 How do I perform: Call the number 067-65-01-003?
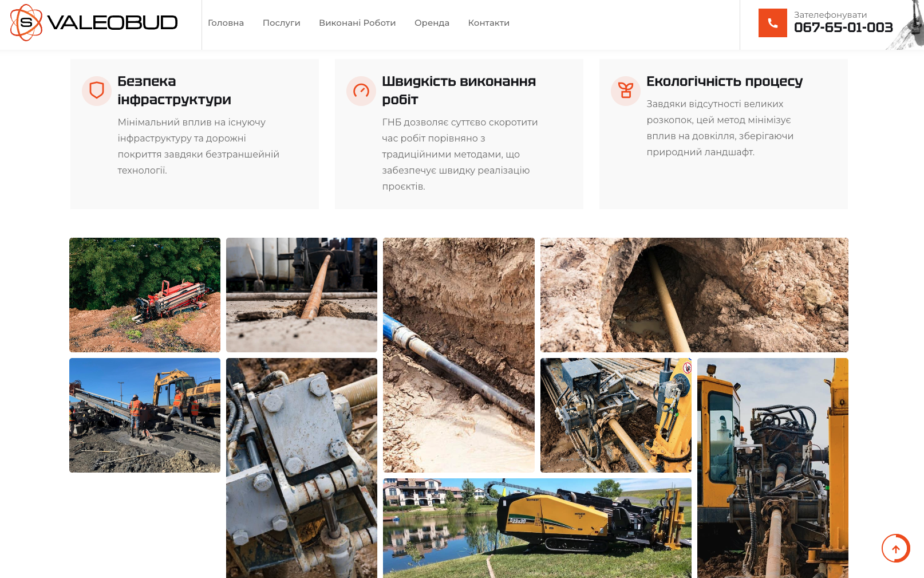[x=843, y=27]
